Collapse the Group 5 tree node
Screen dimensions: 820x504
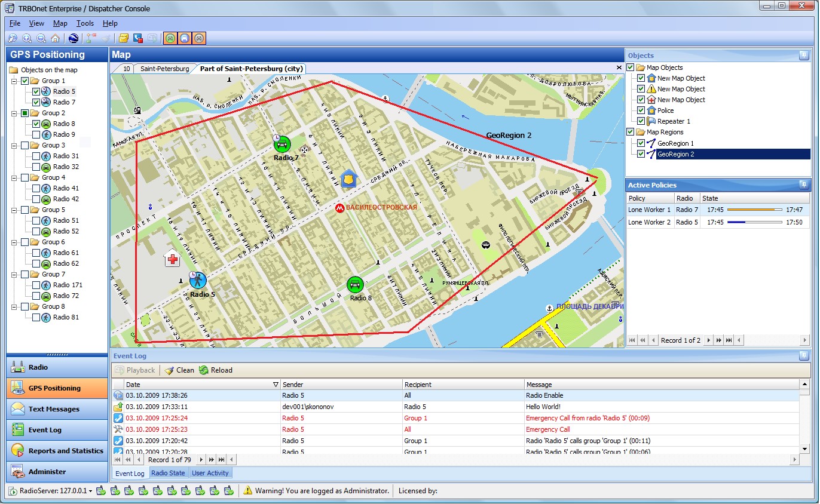click(x=14, y=210)
